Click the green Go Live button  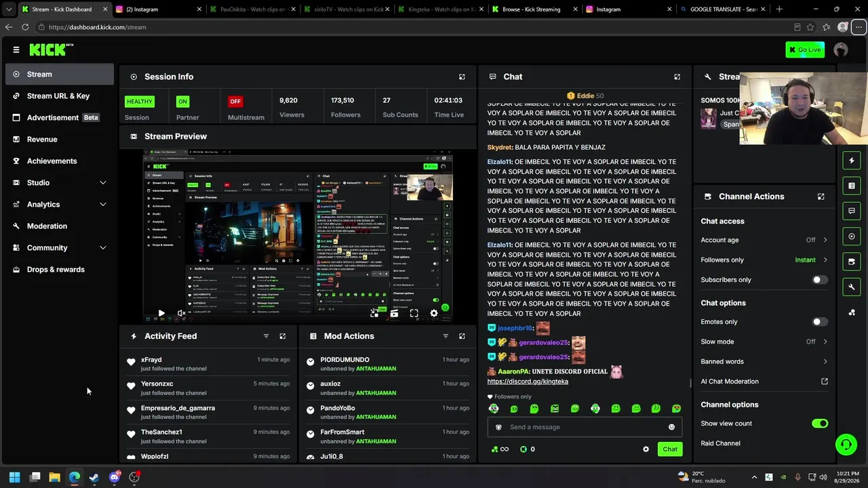(805, 49)
